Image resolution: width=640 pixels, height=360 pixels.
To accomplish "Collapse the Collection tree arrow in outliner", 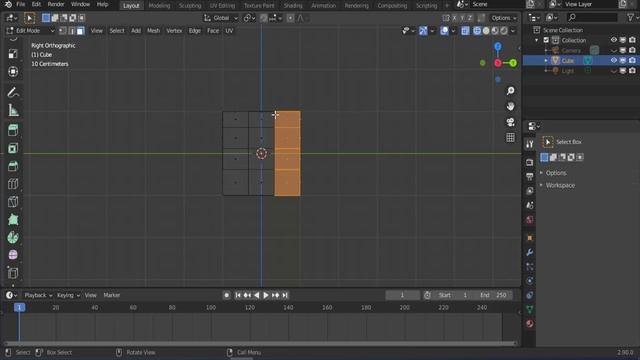I will click(x=537, y=40).
